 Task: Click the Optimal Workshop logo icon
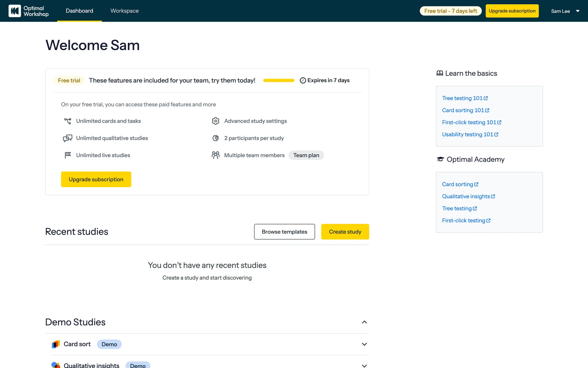(x=15, y=11)
